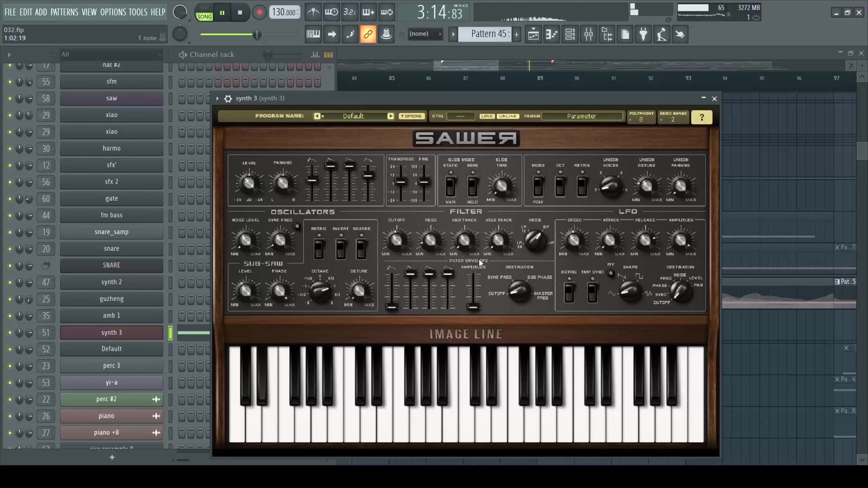Image resolution: width=868 pixels, height=488 pixels.
Task: Open the PATTERNS menu in menu bar
Action: 64,12
